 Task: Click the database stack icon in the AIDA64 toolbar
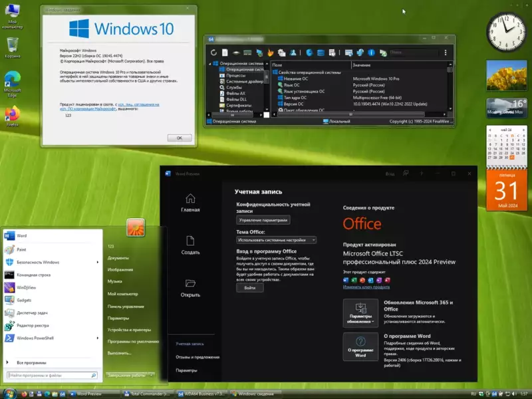click(x=321, y=53)
